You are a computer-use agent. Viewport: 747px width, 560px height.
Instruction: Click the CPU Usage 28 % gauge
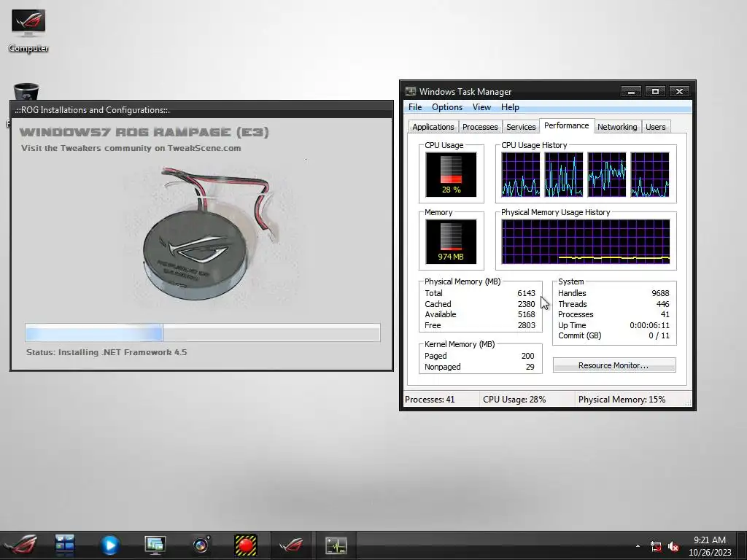451,174
